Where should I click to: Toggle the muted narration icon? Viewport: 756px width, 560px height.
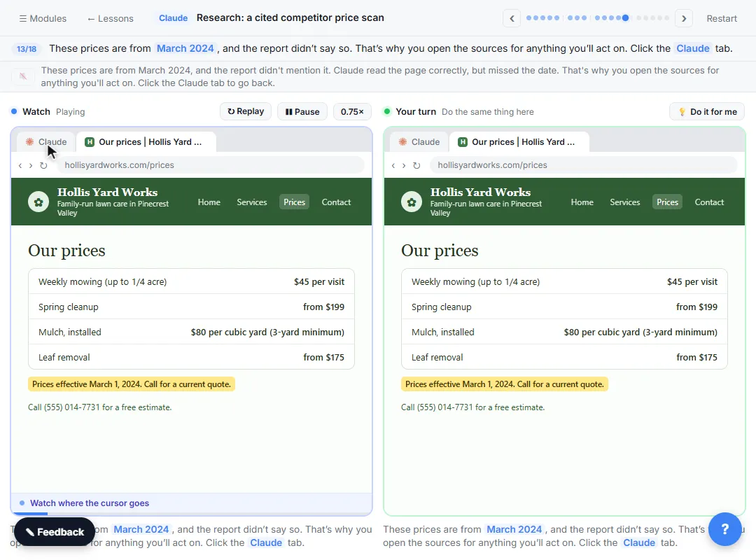pyautogui.click(x=22, y=76)
